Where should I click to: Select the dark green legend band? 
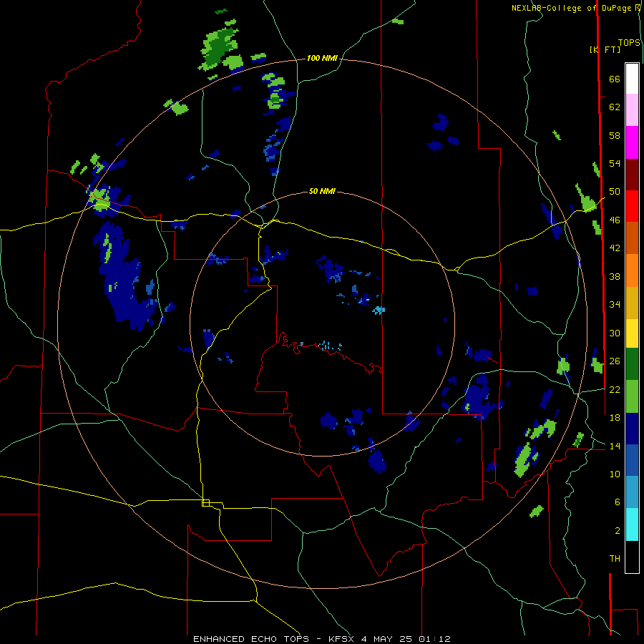click(x=632, y=364)
